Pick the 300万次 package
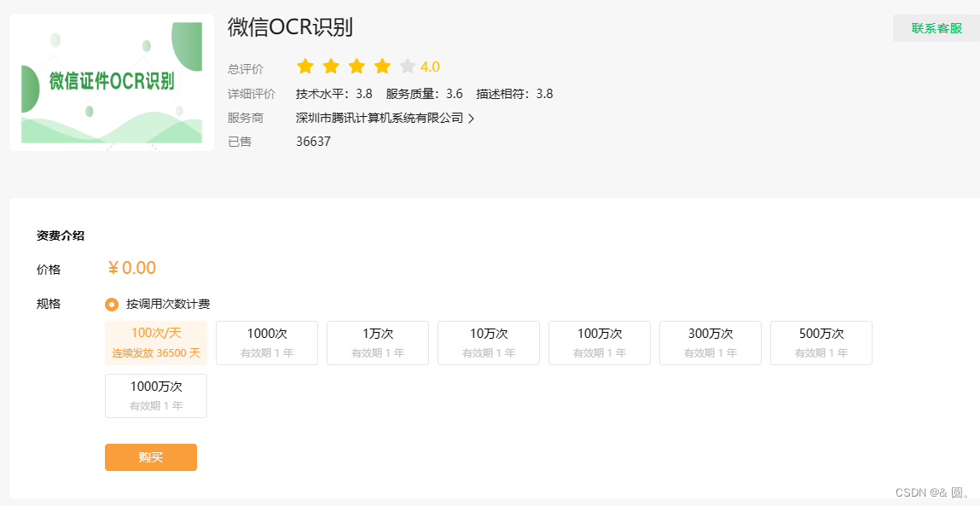Screen dimensions: 980x506 point(710,343)
